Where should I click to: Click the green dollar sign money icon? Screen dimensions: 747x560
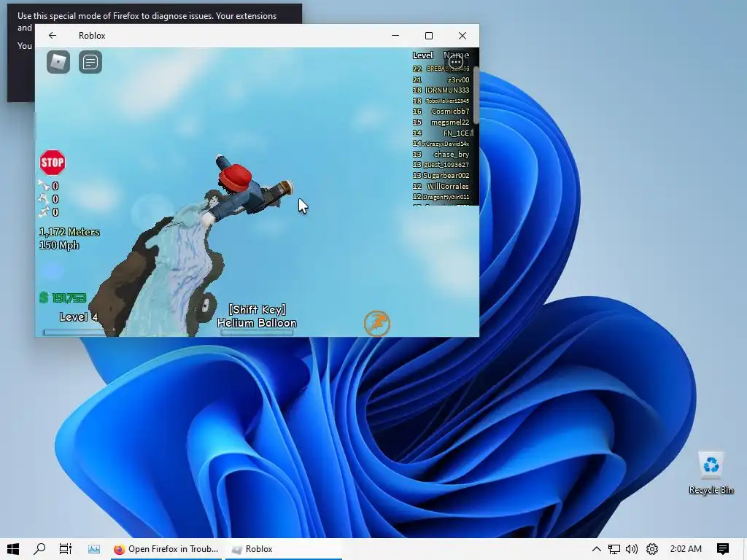coord(44,297)
